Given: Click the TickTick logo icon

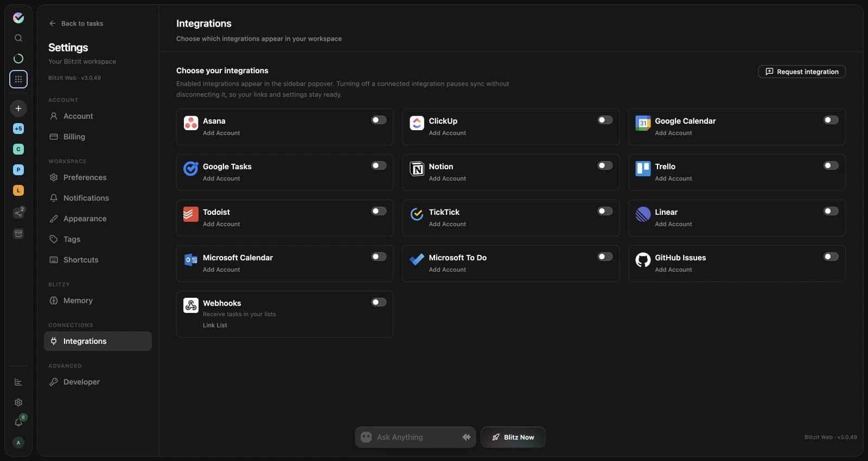Looking at the screenshot, I should [417, 214].
